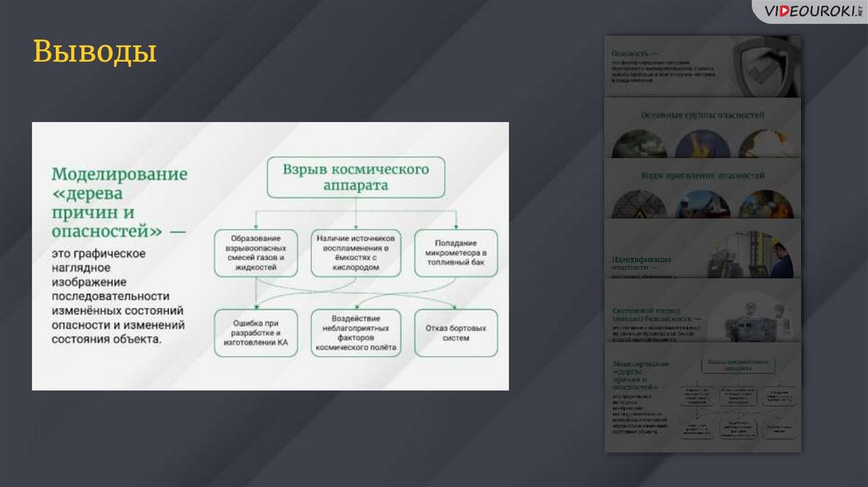
Task: Open the 'Виды проявление опасностей' thumbnail
Action: click(703, 188)
